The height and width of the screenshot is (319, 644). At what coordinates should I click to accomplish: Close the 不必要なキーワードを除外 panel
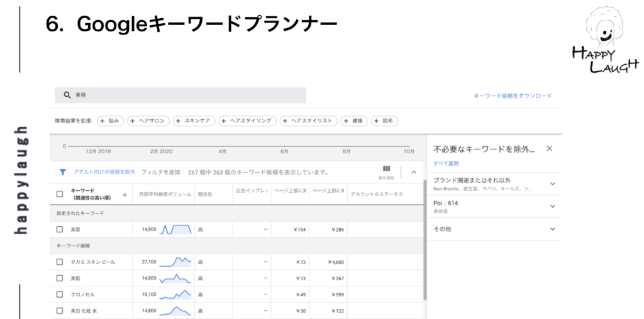coord(550,148)
